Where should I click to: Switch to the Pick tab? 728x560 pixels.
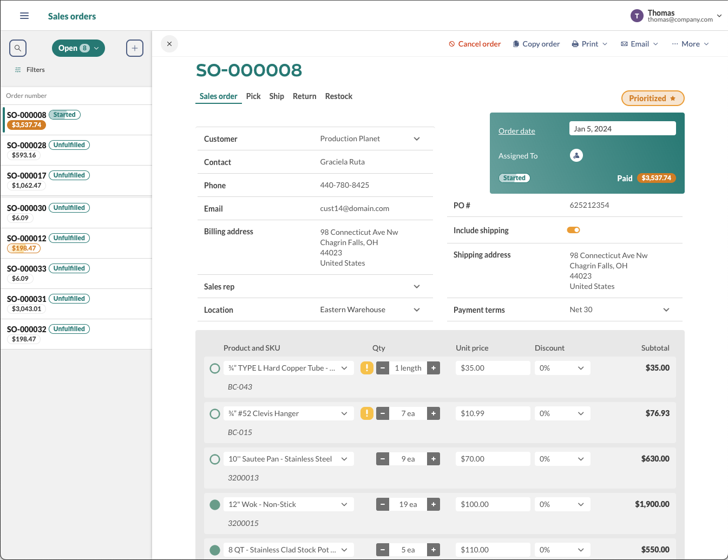pyautogui.click(x=253, y=96)
